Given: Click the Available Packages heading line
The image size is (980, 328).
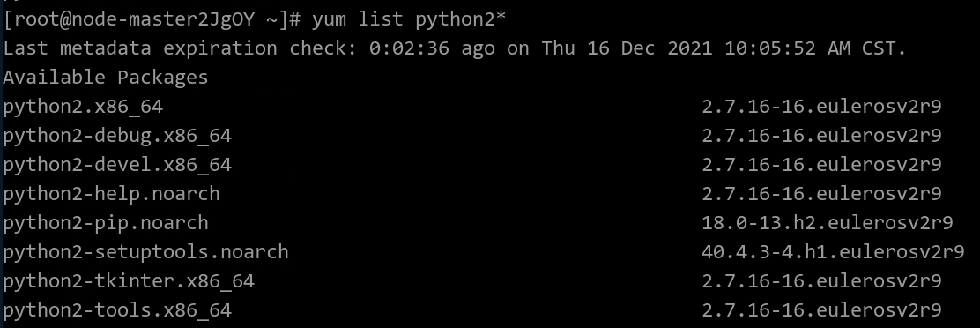Looking at the screenshot, I should coord(106,78).
